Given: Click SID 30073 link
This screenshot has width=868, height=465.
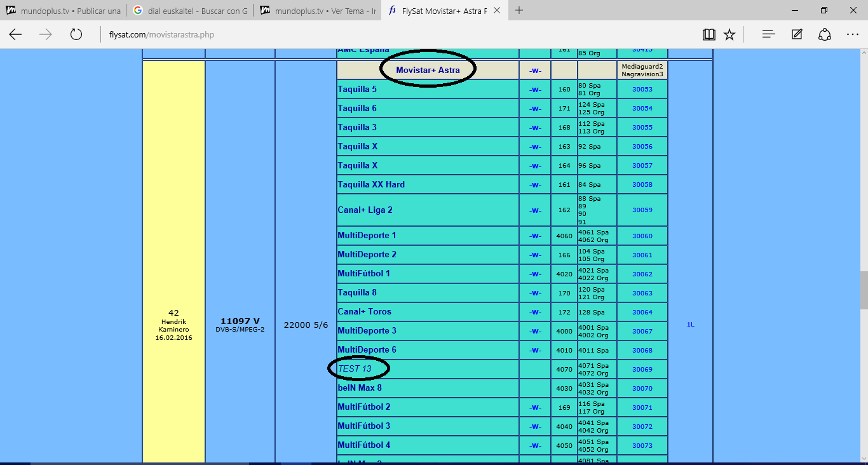Looking at the screenshot, I should (x=642, y=445).
